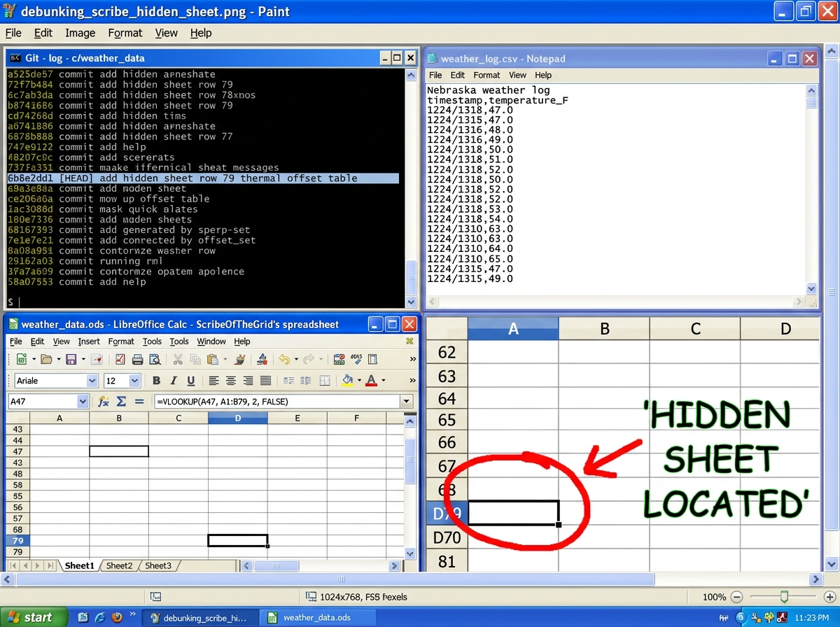The height and width of the screenshot is (627, 840).
Task: Click the Background Color paint bucket icon
Action: pos(347,381)
